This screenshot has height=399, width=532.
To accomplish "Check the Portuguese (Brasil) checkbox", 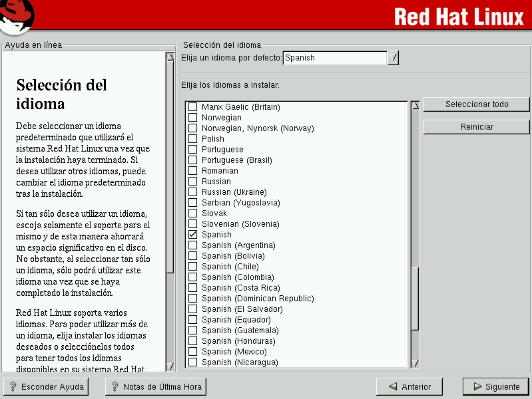I will point(193,160).
